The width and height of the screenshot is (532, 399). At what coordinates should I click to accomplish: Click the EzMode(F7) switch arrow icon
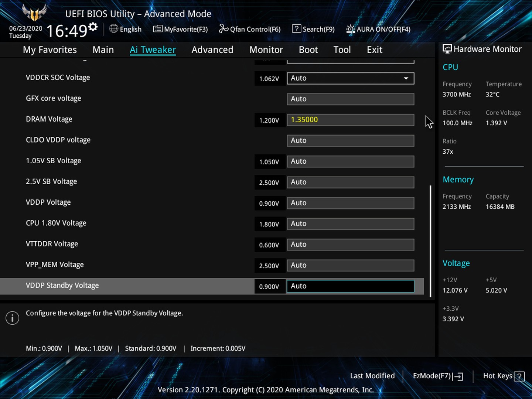click(x=458, y=376)
